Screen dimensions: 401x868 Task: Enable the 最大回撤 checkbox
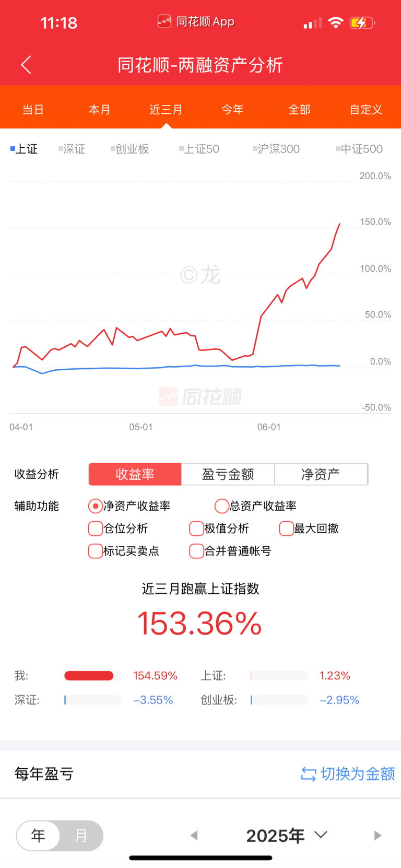[x=287, y=529]
